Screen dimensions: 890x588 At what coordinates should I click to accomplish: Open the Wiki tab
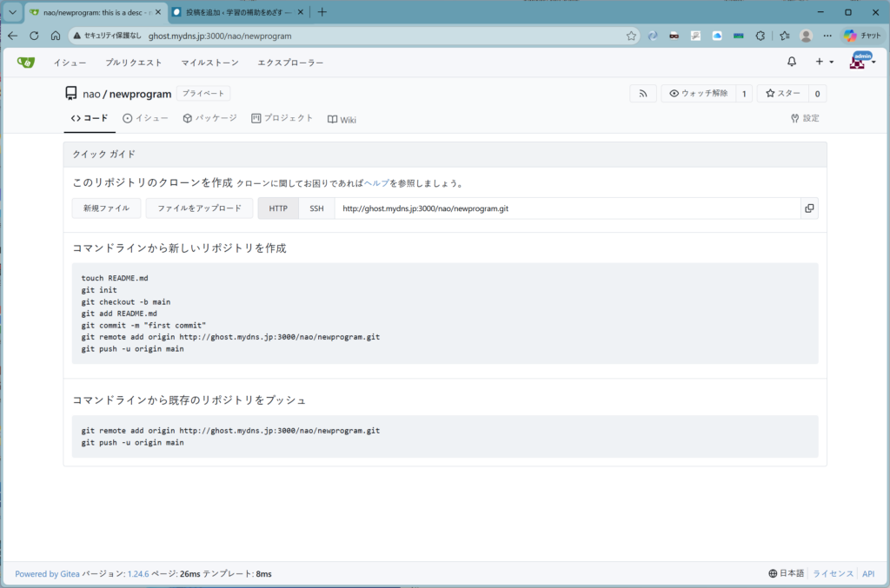pyautogui.click(x=342, y=119)
